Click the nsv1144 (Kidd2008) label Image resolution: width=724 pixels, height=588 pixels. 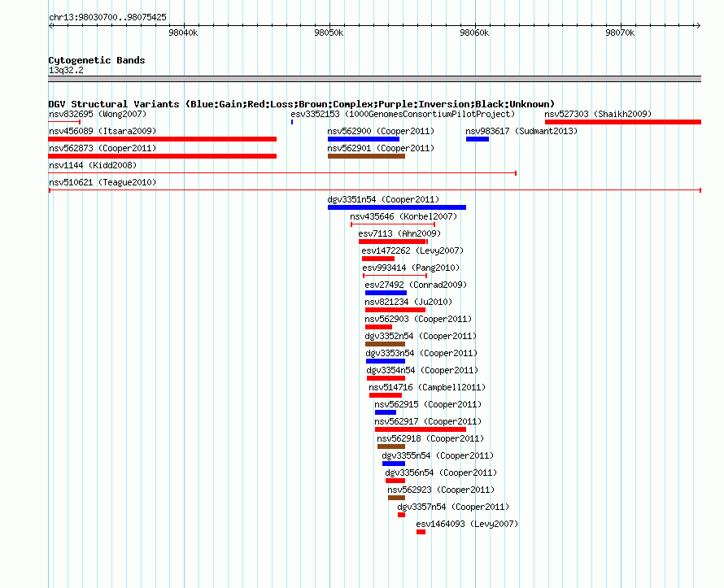pyautogui.click(x=93, y=165)
